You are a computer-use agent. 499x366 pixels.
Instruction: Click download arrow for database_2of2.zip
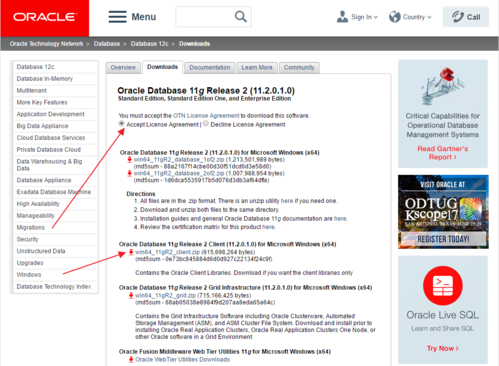[x=129, y=173]
